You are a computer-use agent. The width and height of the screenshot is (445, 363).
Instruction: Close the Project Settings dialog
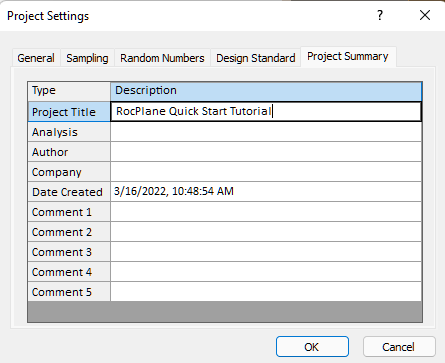425,15
